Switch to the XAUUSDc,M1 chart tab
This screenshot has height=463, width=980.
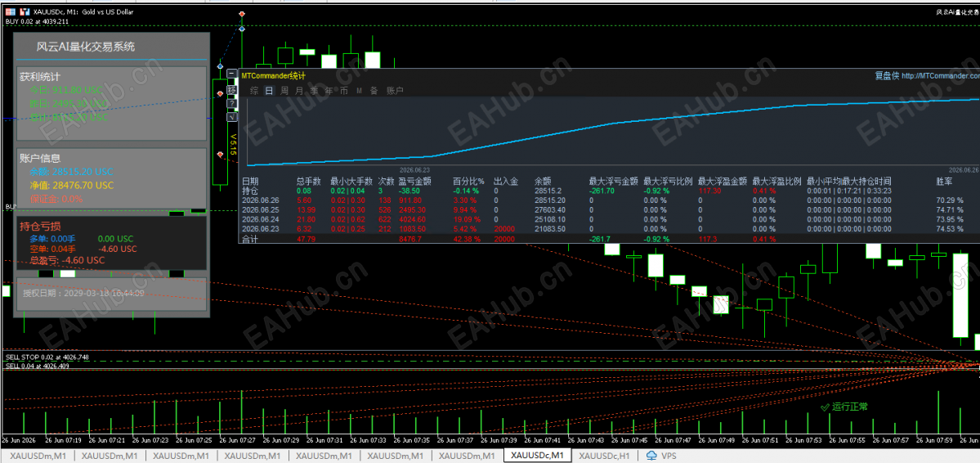pyautogui.click(x=538, y=456)
